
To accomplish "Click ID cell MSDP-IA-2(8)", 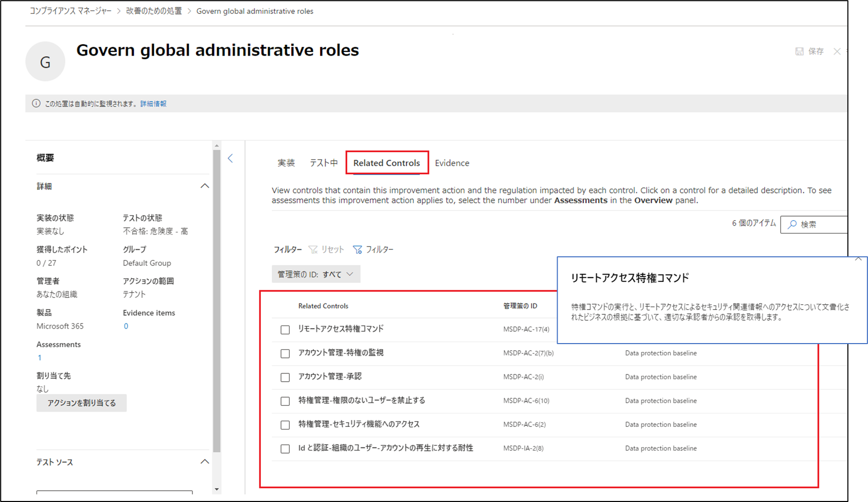I will [x=523, y=449].
